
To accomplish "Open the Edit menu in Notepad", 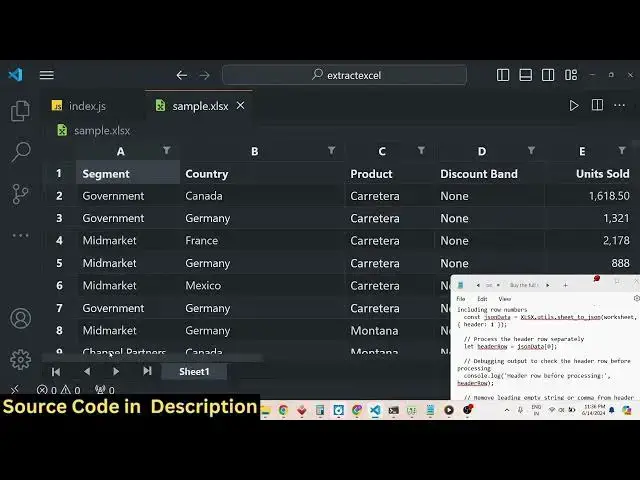I will (482, 299).
